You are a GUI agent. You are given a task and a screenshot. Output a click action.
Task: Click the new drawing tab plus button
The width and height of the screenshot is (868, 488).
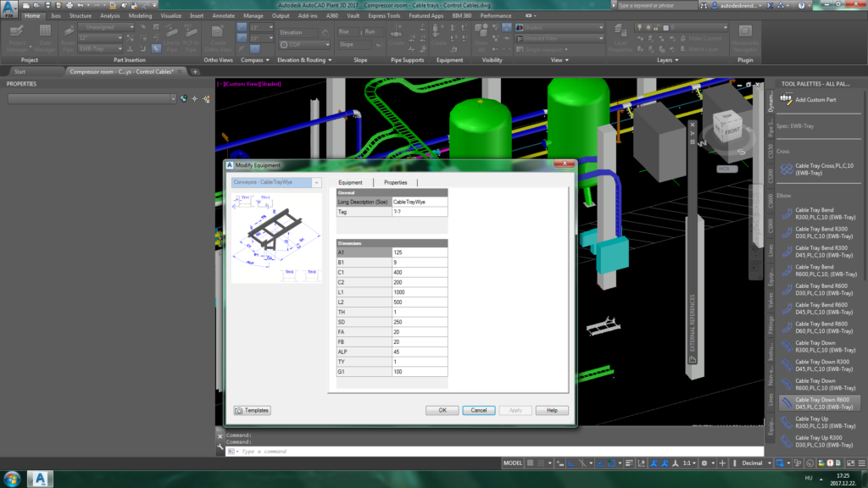195,71
